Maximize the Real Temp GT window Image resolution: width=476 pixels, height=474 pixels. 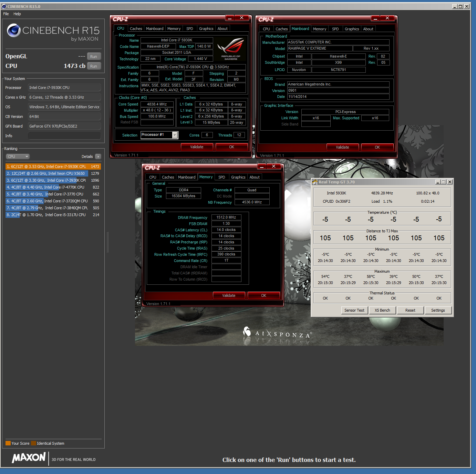pos(444,182)
